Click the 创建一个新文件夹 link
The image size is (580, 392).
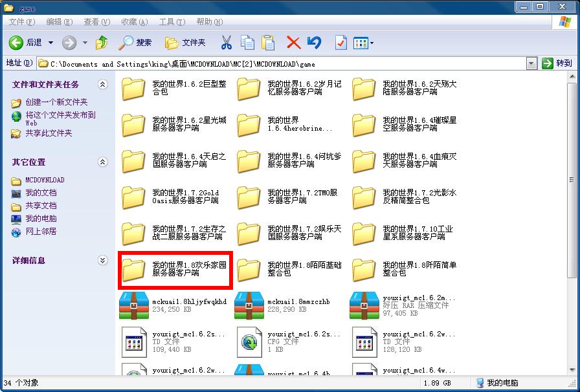click(56, 102)
